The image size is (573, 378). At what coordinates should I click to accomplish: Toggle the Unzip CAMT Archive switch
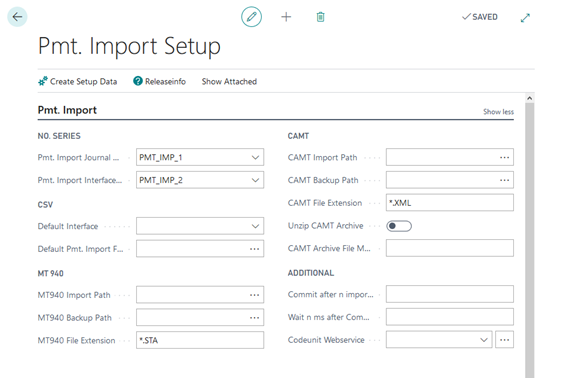coord(399,226)
